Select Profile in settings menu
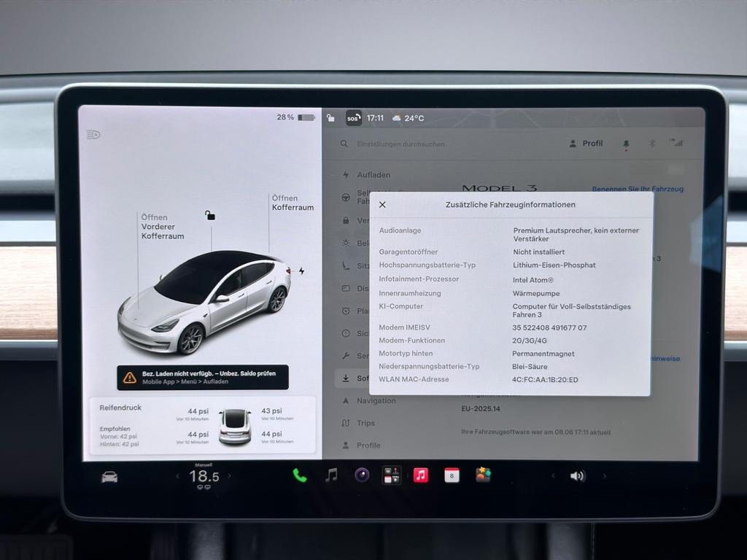This screenshot has height=560, width=747. click(x=368, y=446)
